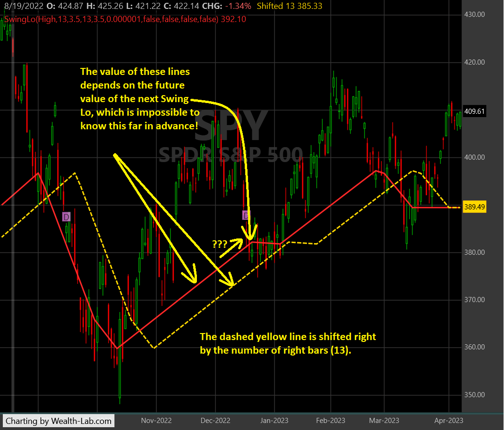Click the 350.00 price axis label

pos(474,395)
